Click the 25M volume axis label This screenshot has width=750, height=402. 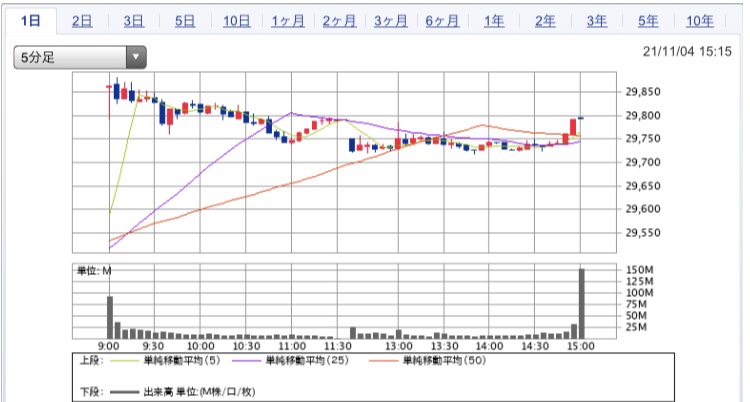click(x=636, y=327)
